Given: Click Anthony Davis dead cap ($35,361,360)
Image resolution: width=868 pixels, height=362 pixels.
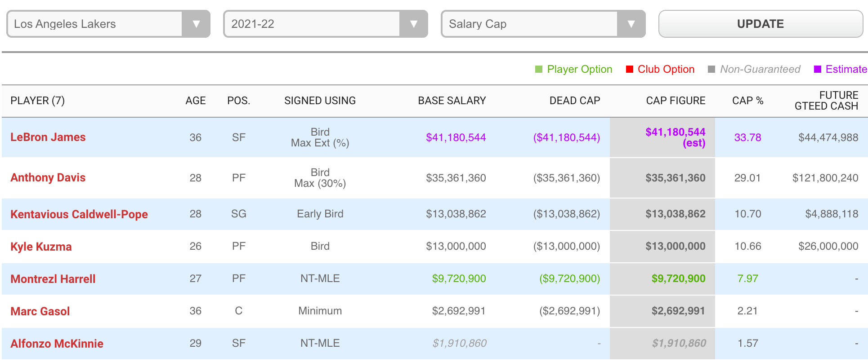Looking at the screenshot, I should [x=567, y=178].
